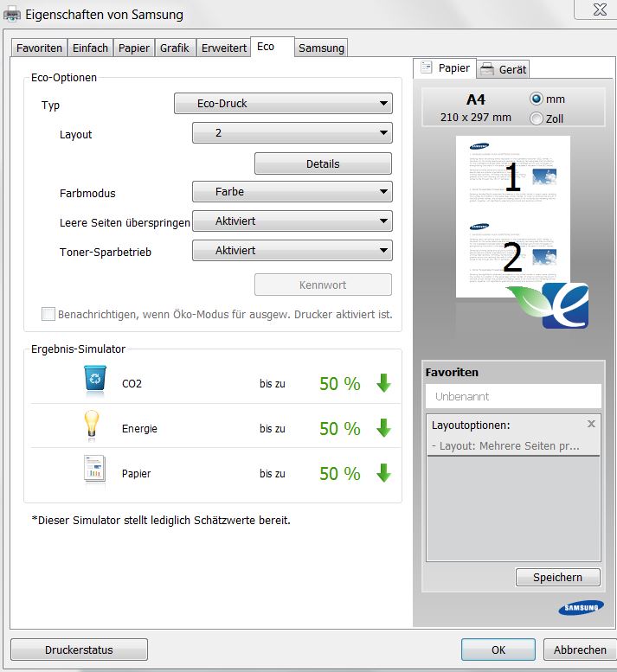This screenshot has width=617, height=672.
Task: Select the mm unit radio button
Action: pyautogui.click(x=537, y=99)
